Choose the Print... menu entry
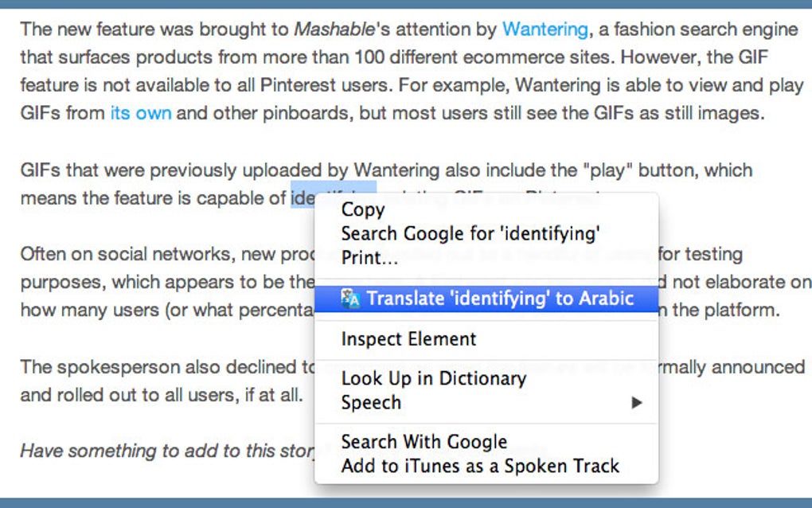Viewport: 812px width, 508px height. 370,257
